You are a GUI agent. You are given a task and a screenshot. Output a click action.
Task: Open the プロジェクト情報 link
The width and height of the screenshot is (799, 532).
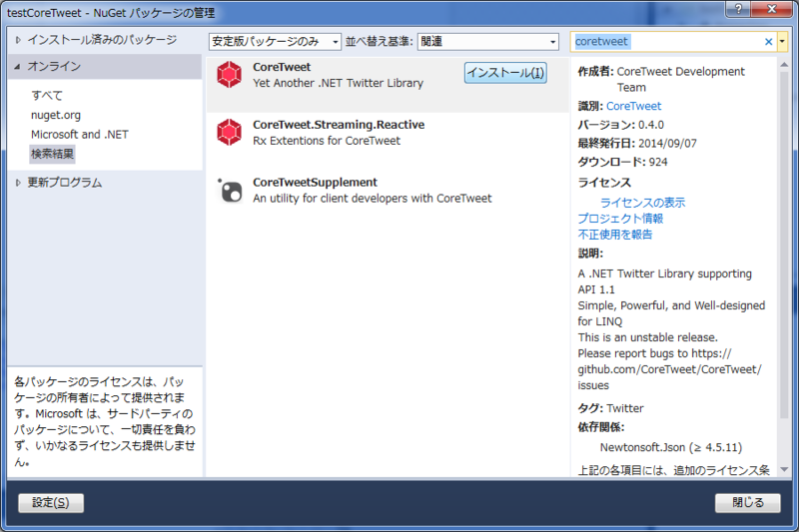[620, 219]
